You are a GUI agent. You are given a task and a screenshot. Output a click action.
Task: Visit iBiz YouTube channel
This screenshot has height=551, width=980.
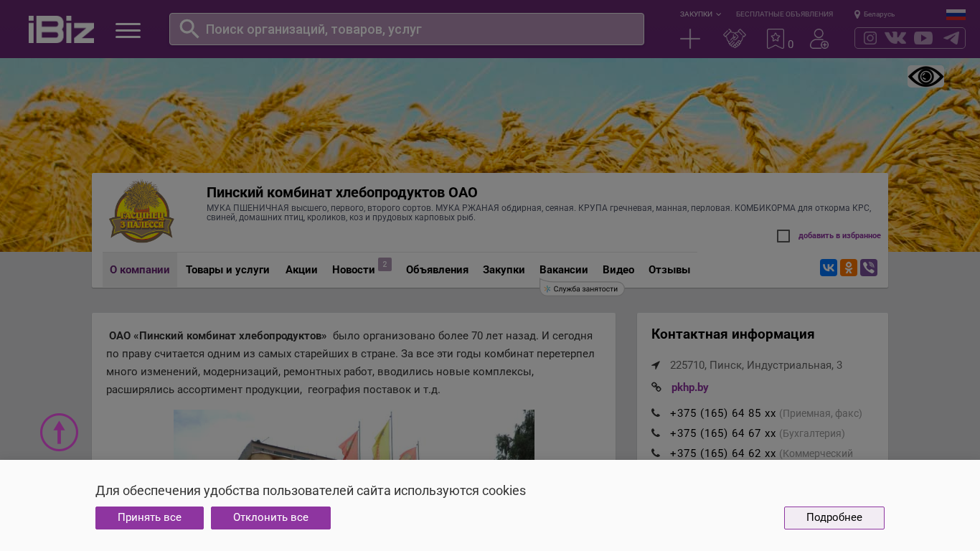(923, 38)
